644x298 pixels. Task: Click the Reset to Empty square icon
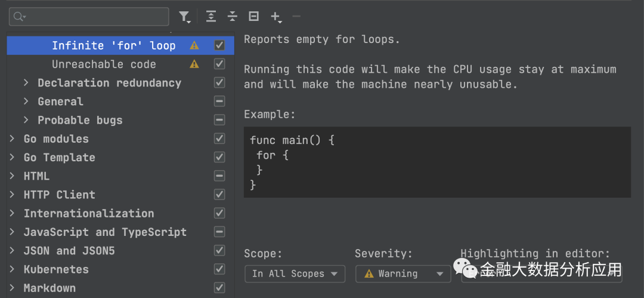point(253,17)
